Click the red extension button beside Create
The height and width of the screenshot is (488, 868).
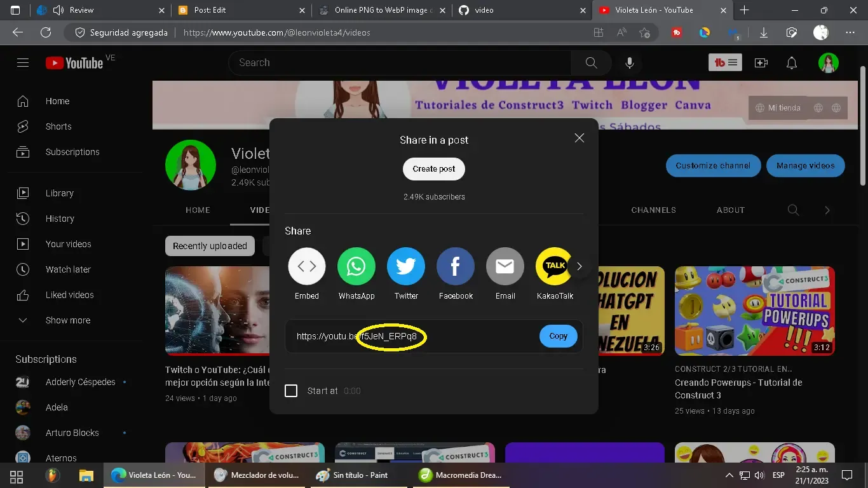tap(725, 62)
